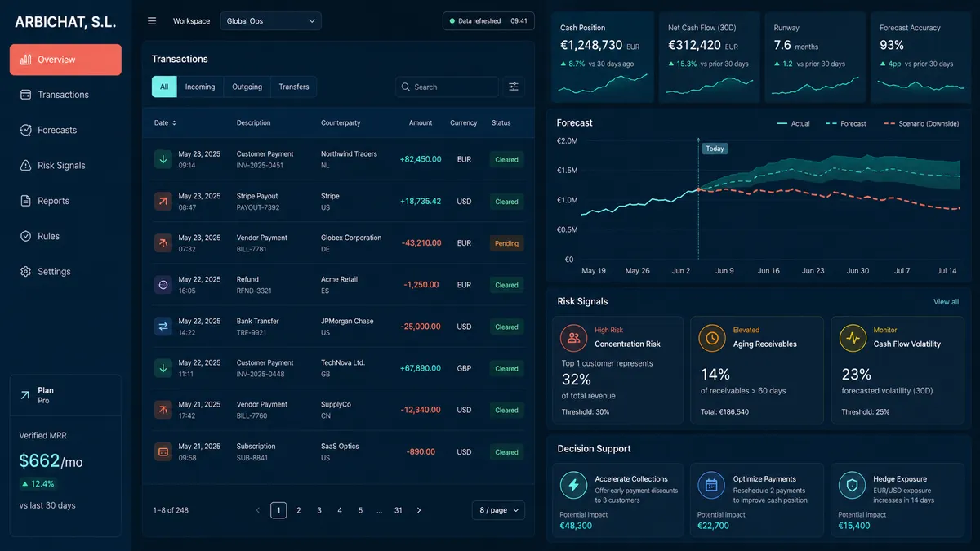Click the JPMorgan Chase transfer arrows icon
The width and height of the screenshot is (980, 551).
[163, 327]
